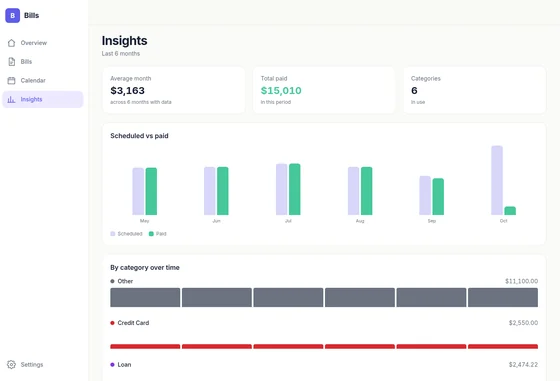This screenshot has width=560, height=381.
Task: Click the Calendar icon in sidebar
Action: tap(11, 80)
